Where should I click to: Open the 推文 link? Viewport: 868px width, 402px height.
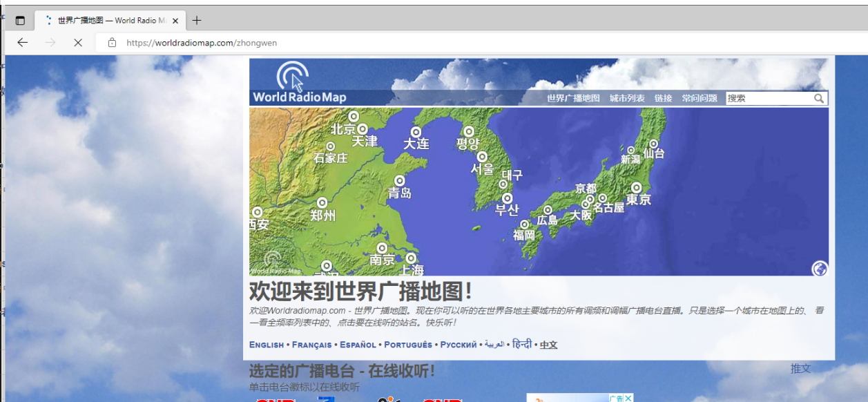coord(801,369)
